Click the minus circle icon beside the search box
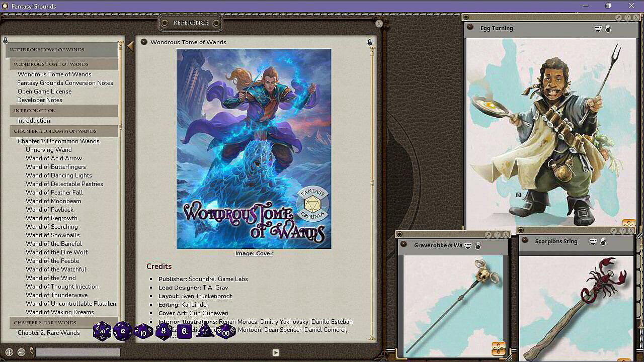 point(21,352)
